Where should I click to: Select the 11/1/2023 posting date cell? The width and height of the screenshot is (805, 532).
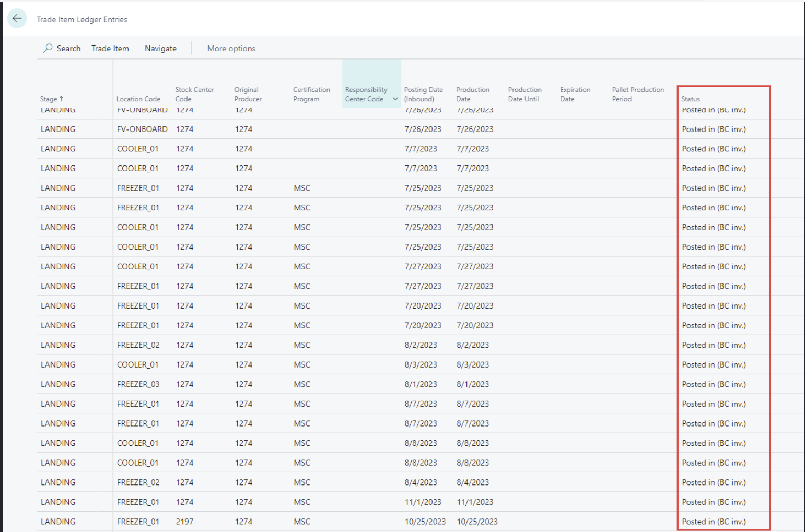(x=423, y=502)
